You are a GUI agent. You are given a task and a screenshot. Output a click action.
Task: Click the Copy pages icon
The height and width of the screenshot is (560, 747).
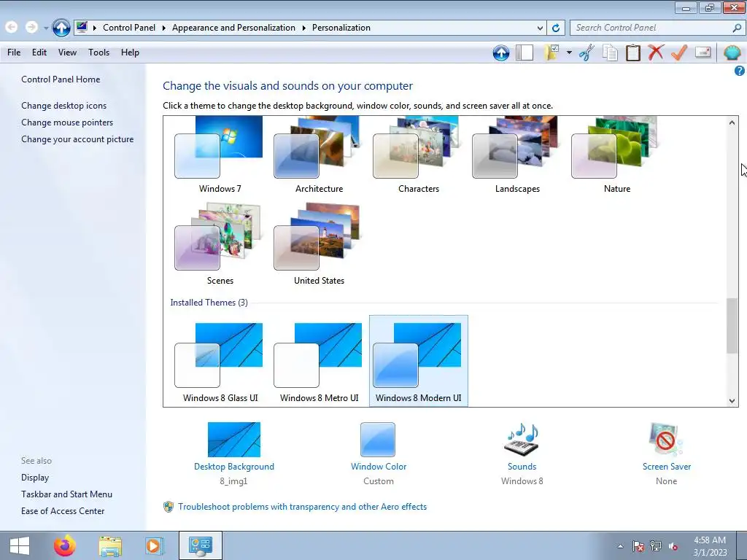coord(610,52)
